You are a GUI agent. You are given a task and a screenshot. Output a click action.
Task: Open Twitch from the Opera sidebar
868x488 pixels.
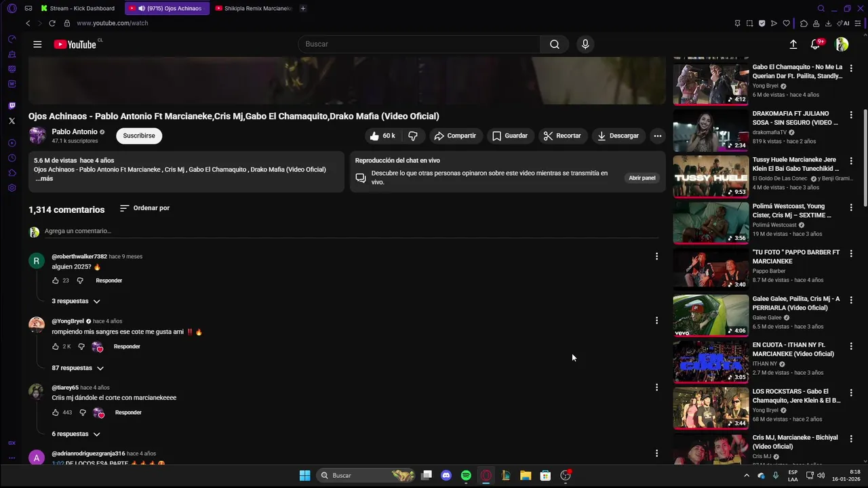click(x=12, y=106)
